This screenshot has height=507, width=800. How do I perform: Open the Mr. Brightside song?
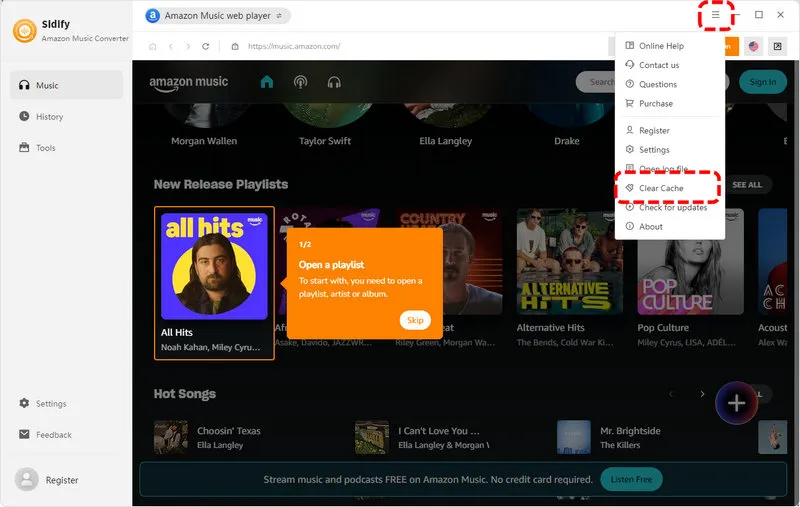click(x=630, y=431)
